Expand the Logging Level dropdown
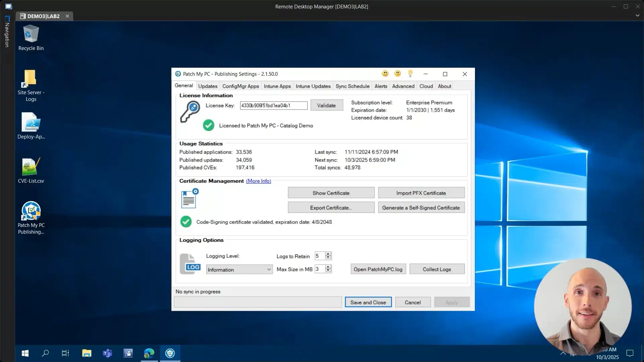The width and height of the screenshot is (644, 362). tap(269, 269)
